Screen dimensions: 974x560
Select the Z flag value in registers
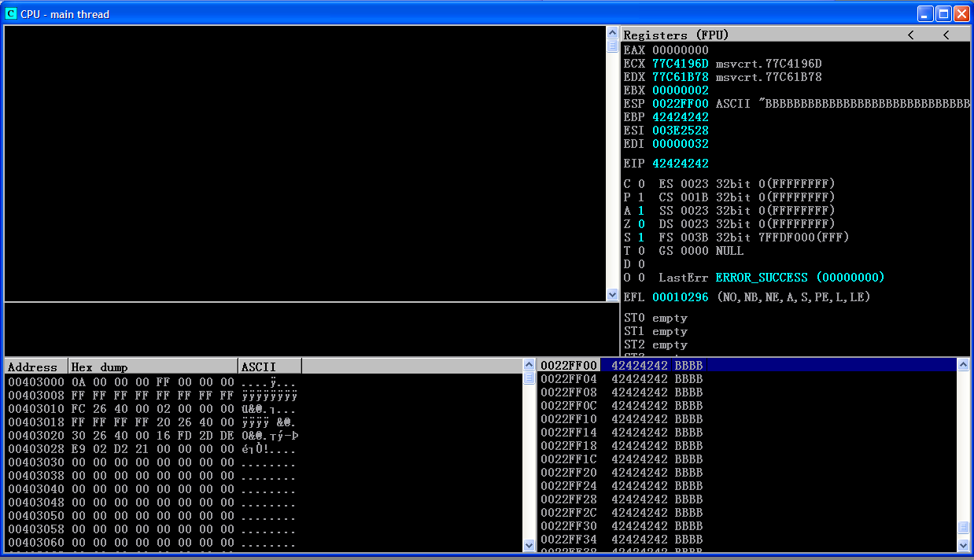click(641, 224)
